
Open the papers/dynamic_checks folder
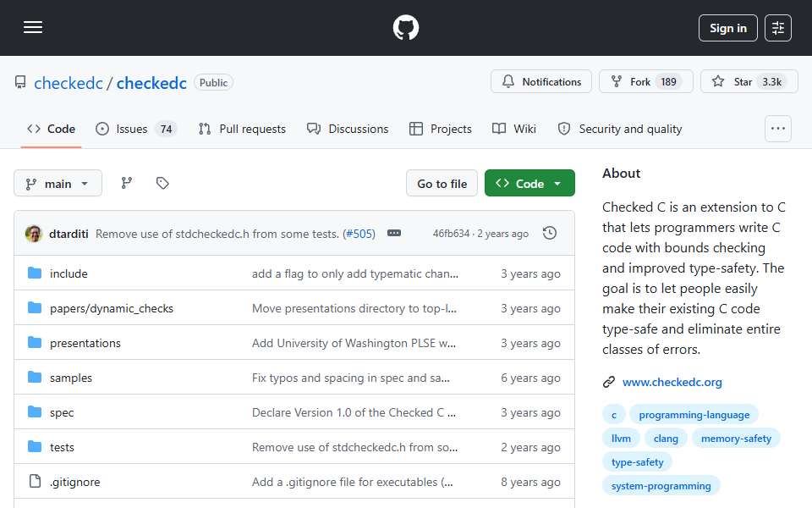112,308
